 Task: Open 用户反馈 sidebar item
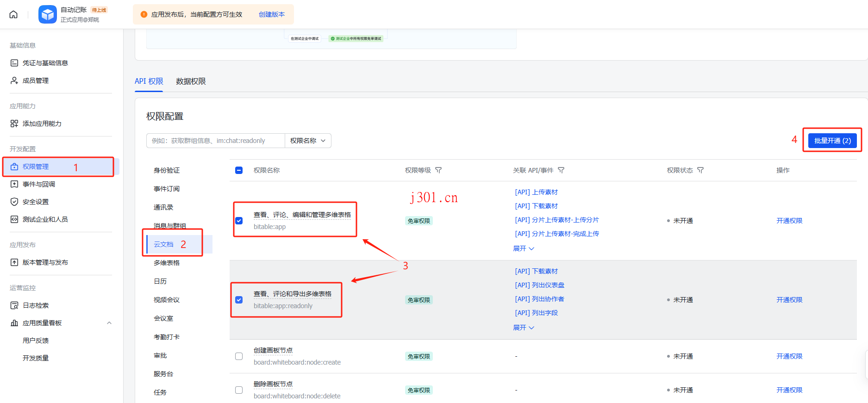tap(36, 341)
